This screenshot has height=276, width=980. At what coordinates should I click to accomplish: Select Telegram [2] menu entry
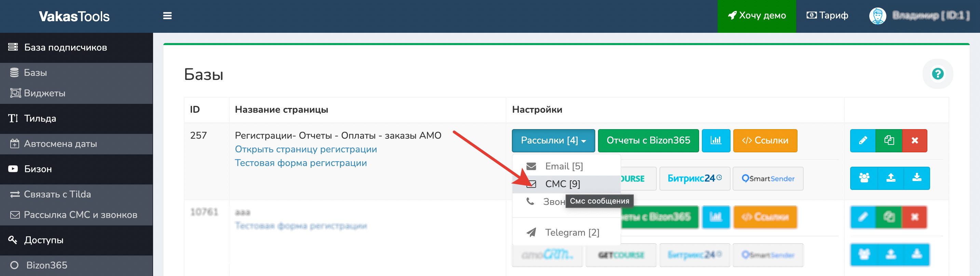tap(571, 232)
